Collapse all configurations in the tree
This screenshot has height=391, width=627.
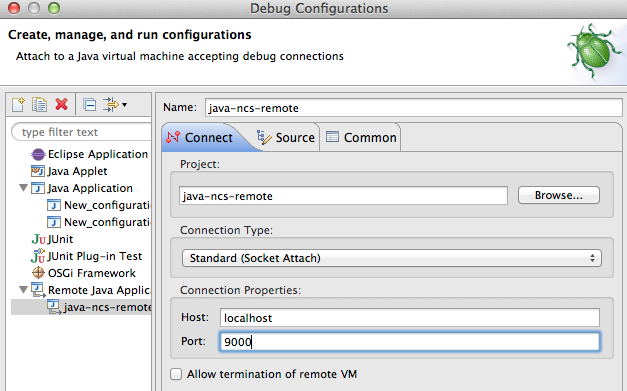click(x=90, y=105)
